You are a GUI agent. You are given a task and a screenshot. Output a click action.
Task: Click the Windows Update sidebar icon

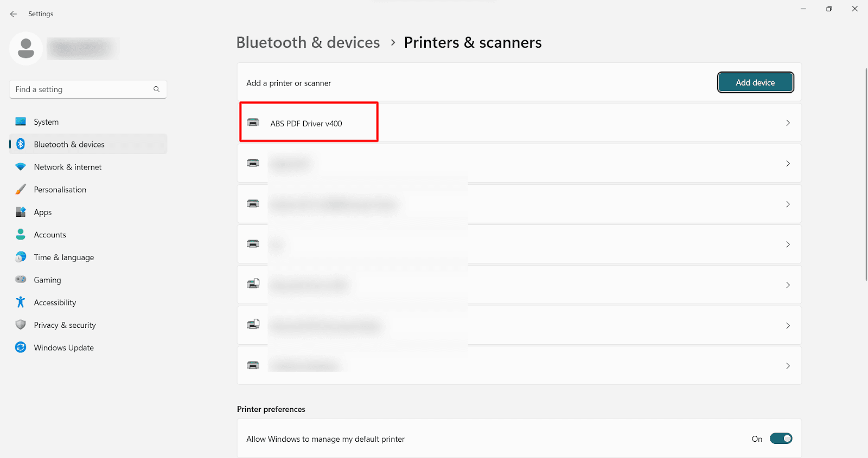coord(21,347)
